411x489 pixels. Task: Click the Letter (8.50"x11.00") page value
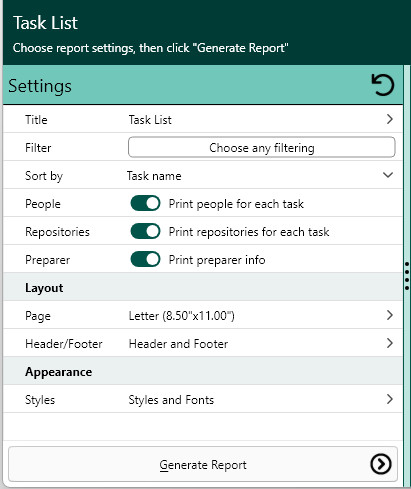point(182,316)
